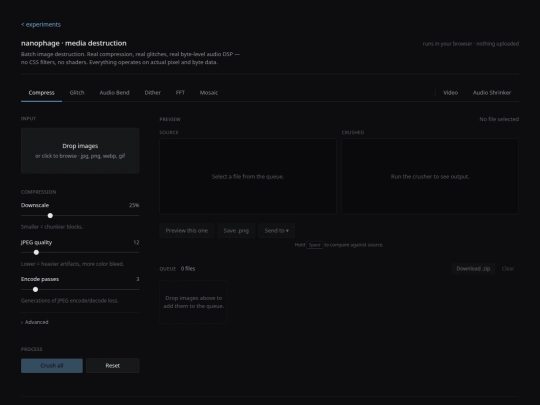Clear the file queue
This screenshot has width=540, height=405.
click(x=508, y=269)
